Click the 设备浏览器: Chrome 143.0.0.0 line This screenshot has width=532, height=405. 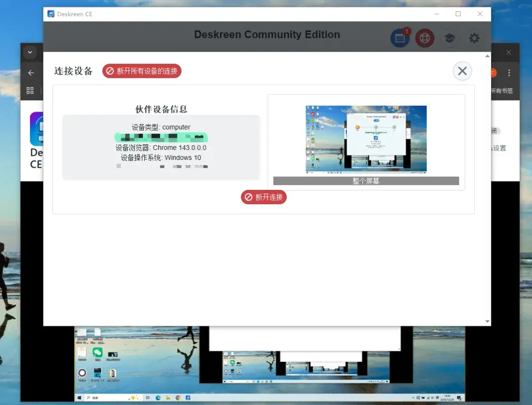coord(161,148)
